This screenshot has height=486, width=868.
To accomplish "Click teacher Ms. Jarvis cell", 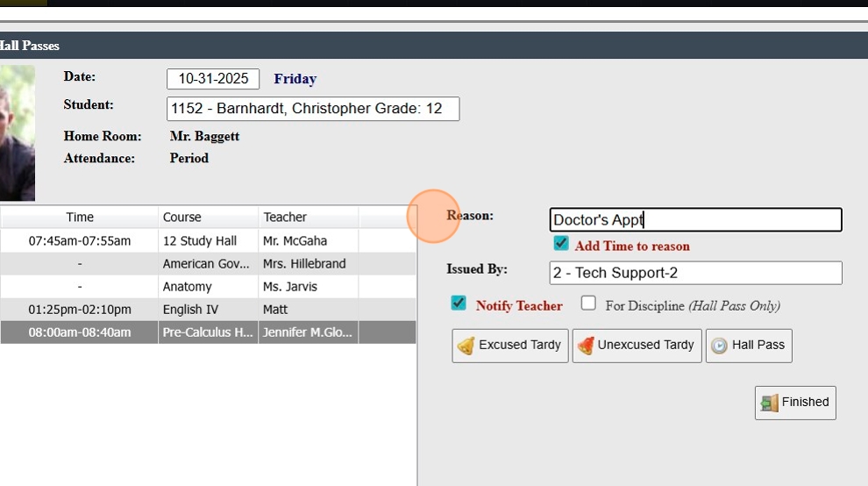I will [309, 287].
